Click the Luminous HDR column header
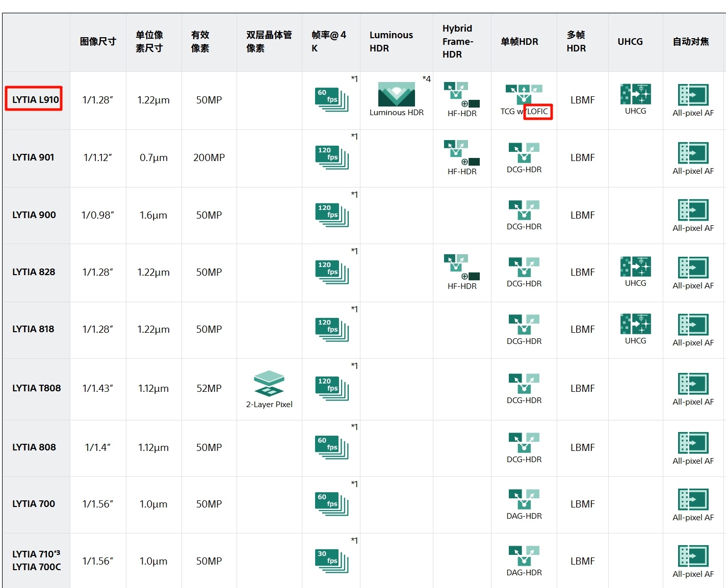This screenshot has height=588, width=726. click(391, 42)
